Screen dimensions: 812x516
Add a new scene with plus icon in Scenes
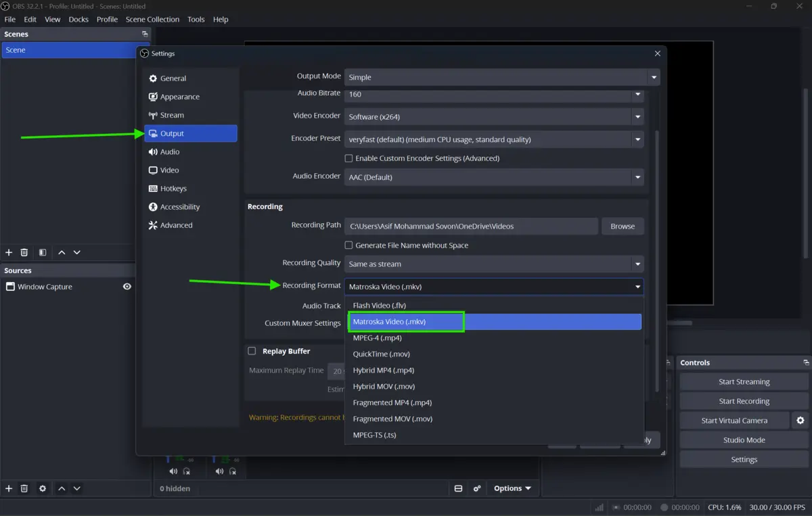pyautogui.click(x=9, y=252)
